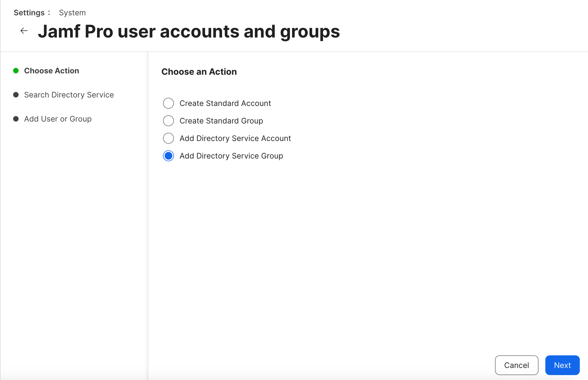The height and width of the screenshot is (380, 588).
Task: Go to Search Directory Service step
Action: tap(69, 95)
